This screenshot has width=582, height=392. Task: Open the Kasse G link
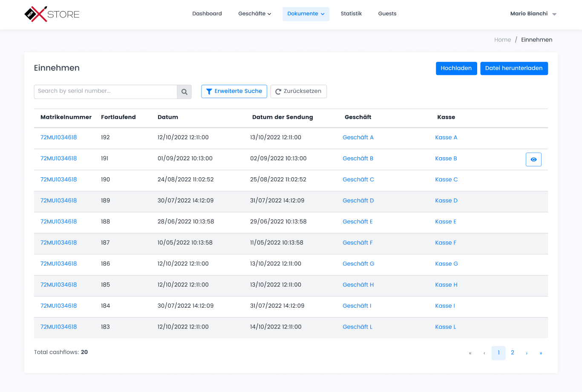(x=447, y=264)
